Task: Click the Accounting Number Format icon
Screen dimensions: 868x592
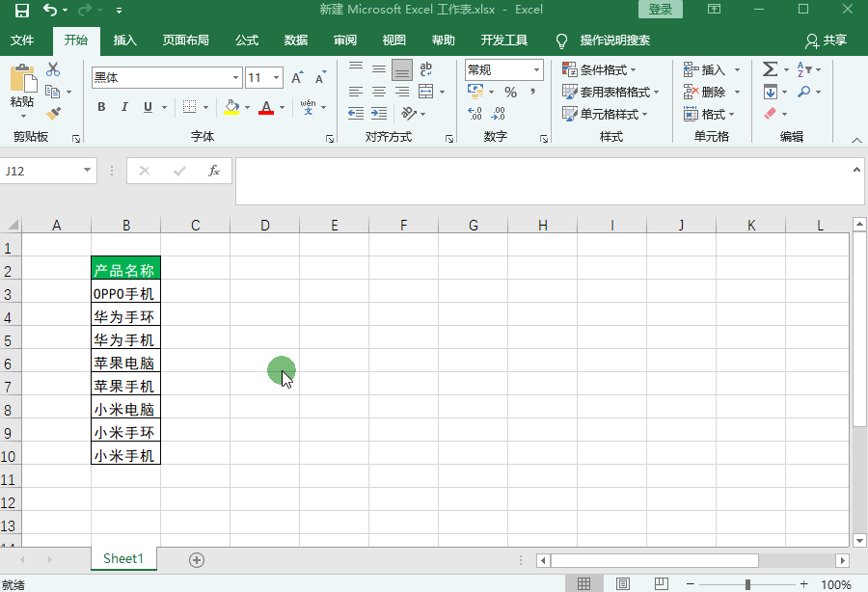Action: (475, 92)
